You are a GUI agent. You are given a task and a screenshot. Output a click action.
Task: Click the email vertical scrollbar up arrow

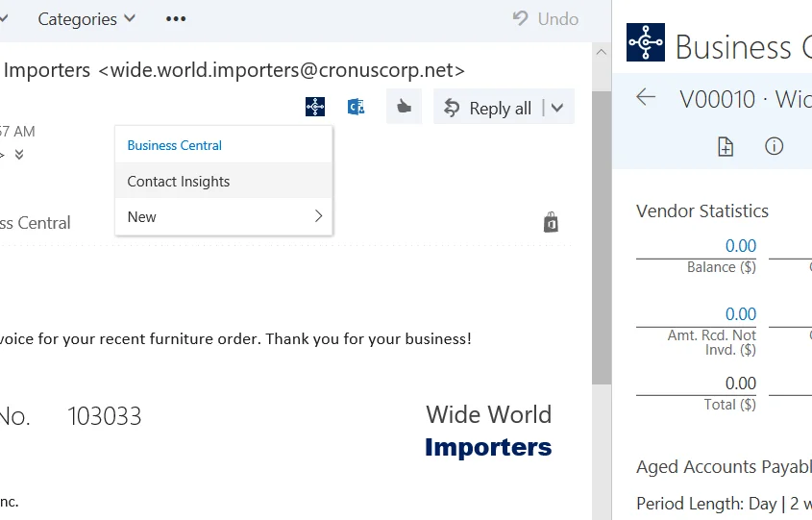click(x=602, y=52)
